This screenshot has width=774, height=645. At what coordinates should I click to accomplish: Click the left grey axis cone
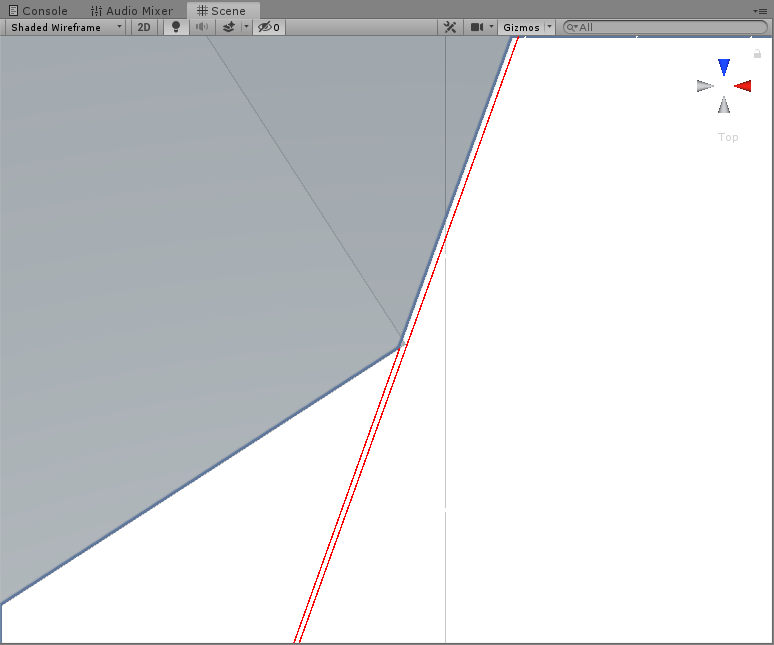click(x=705, y=86)
